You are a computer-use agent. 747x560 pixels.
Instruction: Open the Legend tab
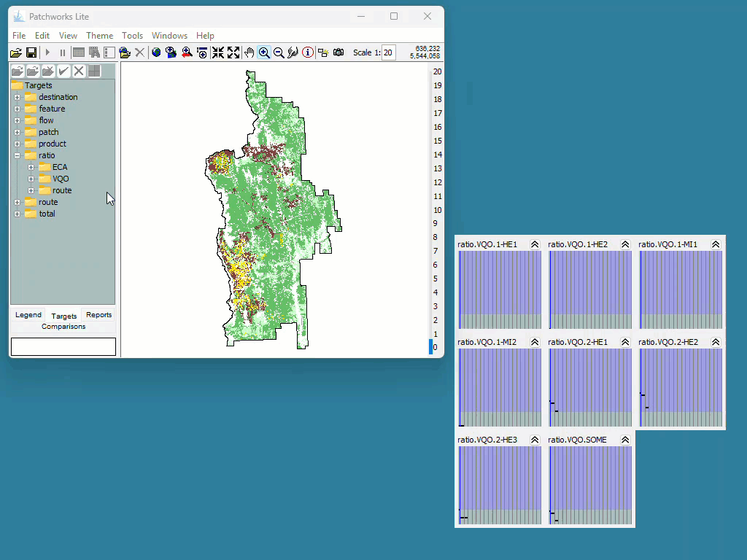(28, 315)
